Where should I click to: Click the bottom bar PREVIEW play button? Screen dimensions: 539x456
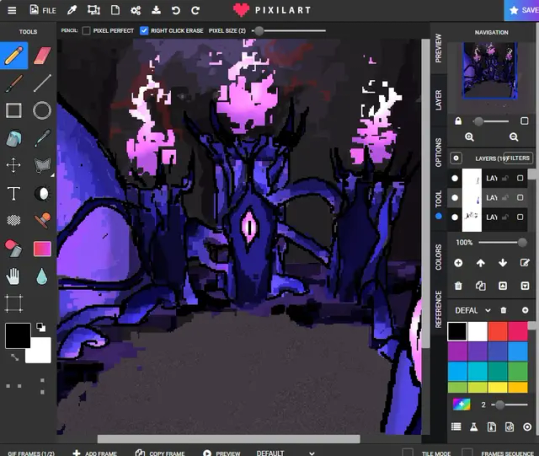[x=222, y=453]
